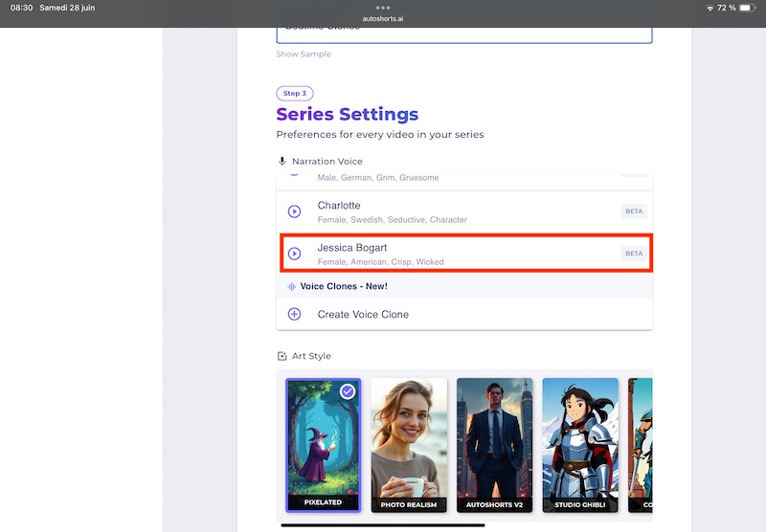Tap the 08:30 clock in the status bar
This screenshot has height=532, width=766.
(21, 8)
